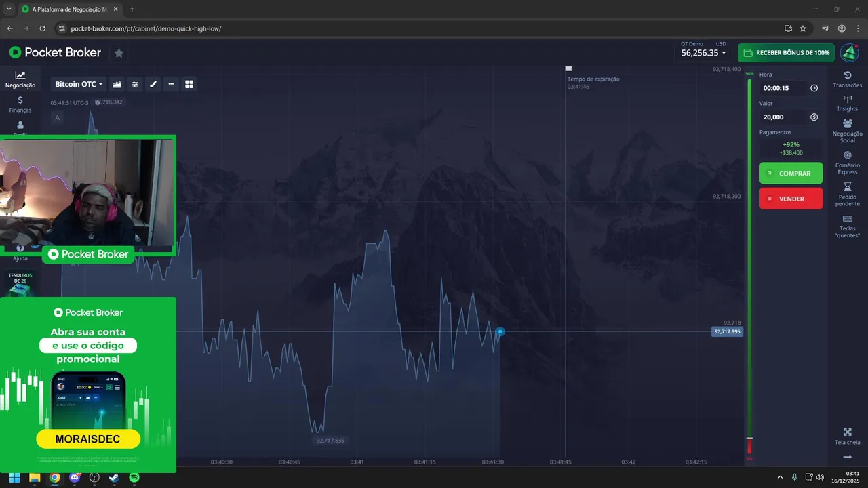Open the Finanças section in sidebar
Image resolution: width=868 pixels, height=488 pixels.
[20, 104]
